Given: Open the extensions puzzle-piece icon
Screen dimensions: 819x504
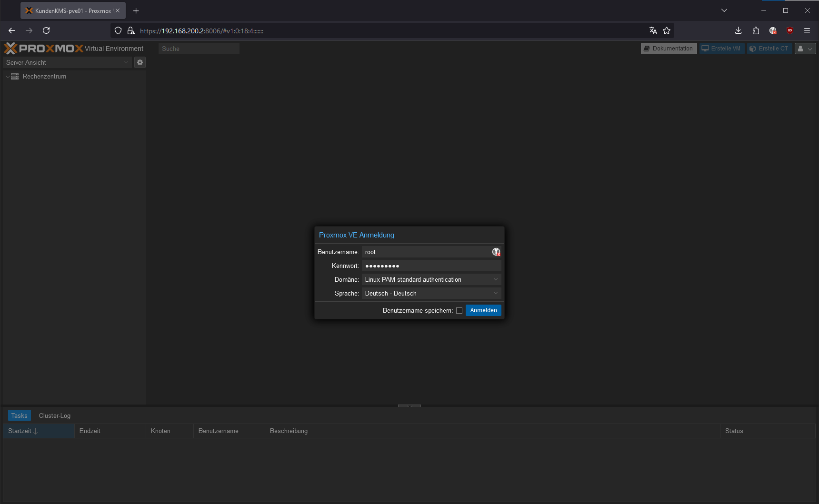Looking at the screenshot, I should 756,30.
